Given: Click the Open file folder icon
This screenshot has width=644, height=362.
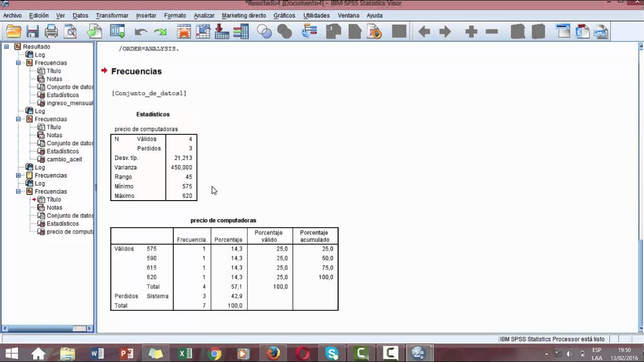Looking at the screenshot, I should coord(14,32).
